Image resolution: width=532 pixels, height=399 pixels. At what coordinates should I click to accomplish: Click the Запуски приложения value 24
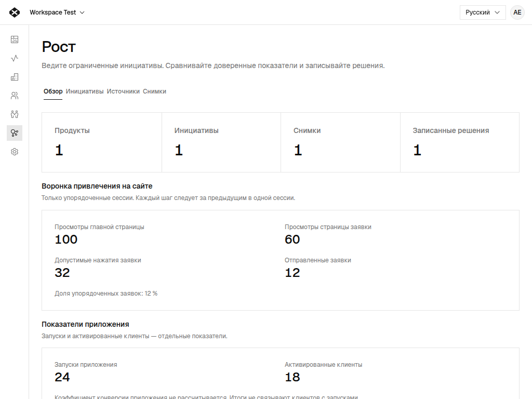click(62, 377)
